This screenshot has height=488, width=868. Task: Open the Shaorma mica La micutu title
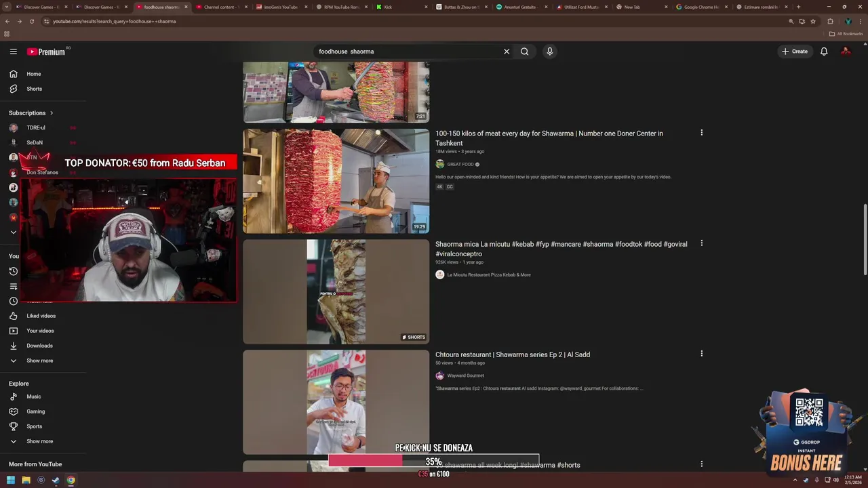coord(561,249)
